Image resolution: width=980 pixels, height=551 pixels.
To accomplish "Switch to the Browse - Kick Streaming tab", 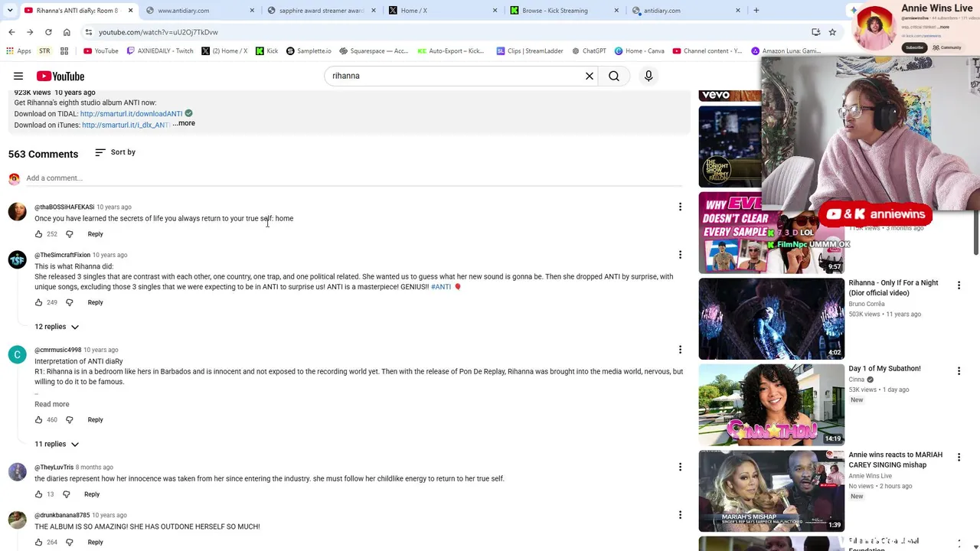I will pyautogui.click(x=564, y=11).
